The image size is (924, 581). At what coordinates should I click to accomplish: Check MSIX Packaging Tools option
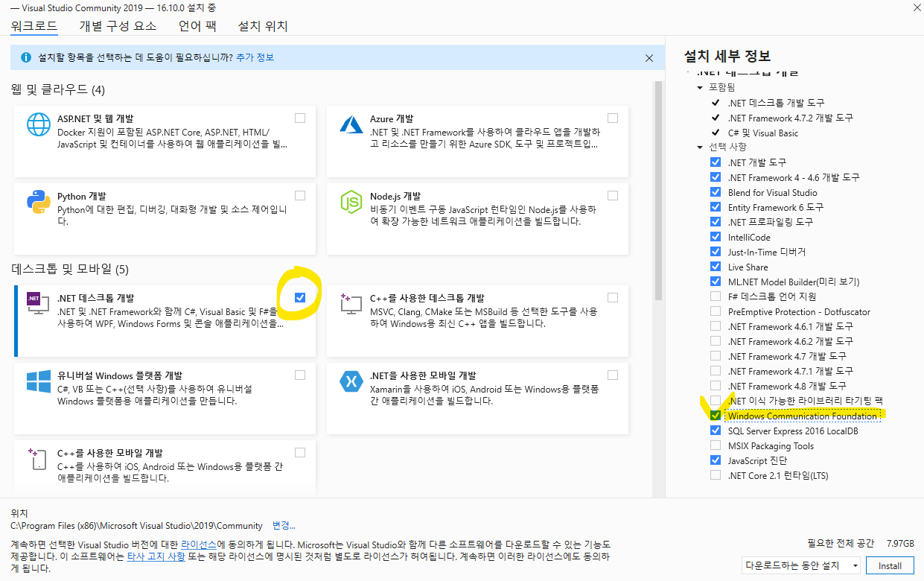[716, 445]
